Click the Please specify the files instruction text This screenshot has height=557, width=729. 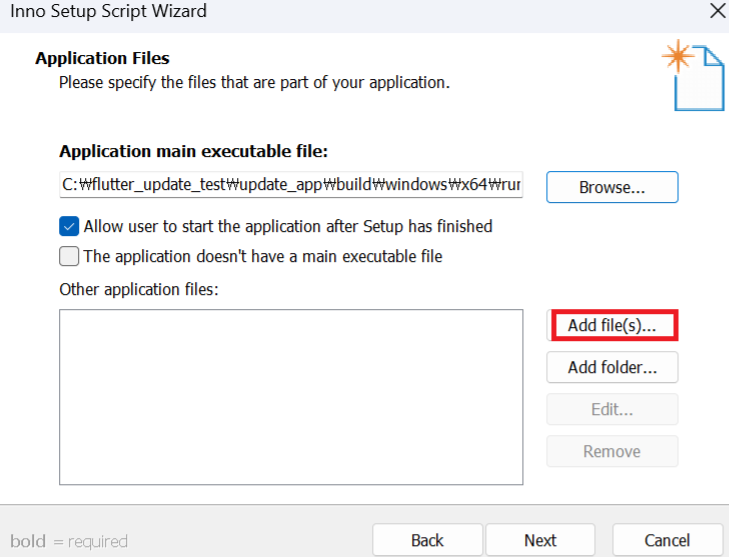(x=254, y=82)
